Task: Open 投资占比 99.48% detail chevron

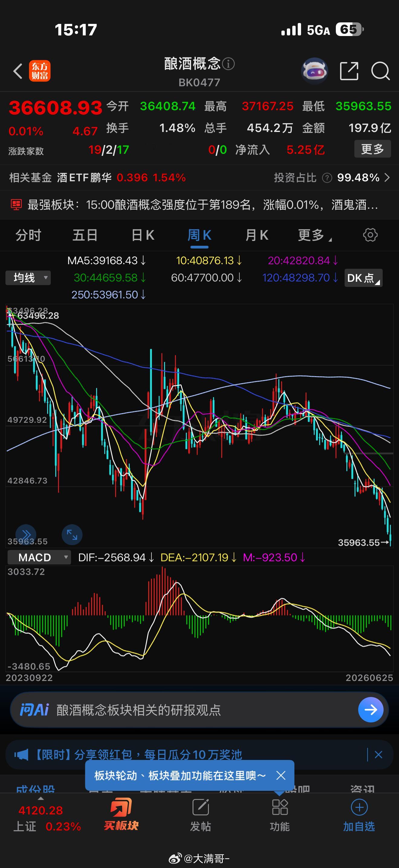Action: pos(387,178)
